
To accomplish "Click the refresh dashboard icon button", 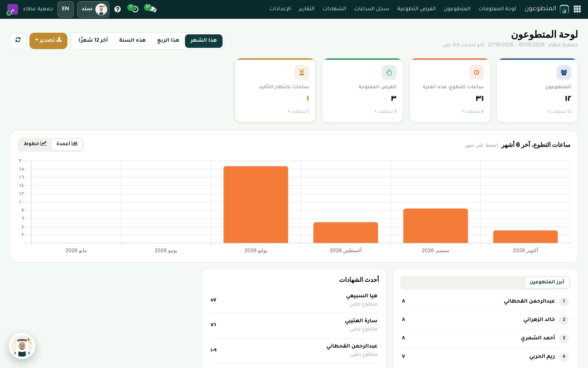I will 18,41.
